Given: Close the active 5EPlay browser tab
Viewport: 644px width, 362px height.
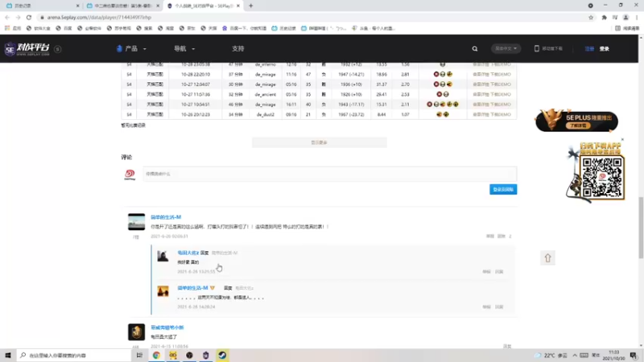Looking at the screenshot, I should [x=238, y=6].
